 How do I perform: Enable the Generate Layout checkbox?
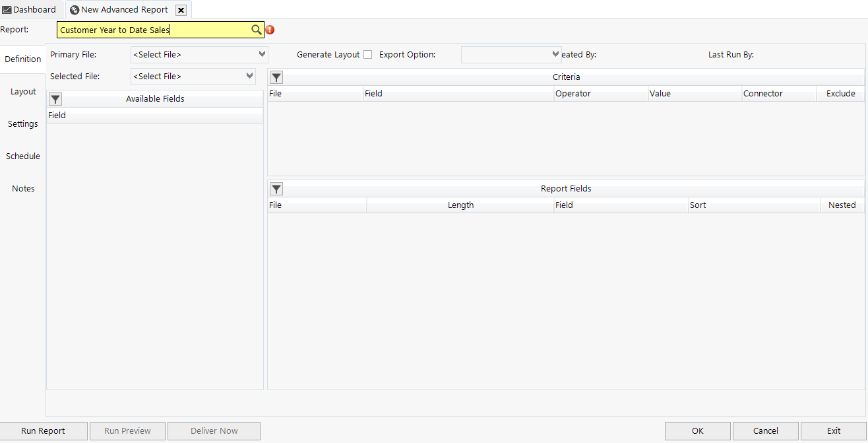click(367, 54)
